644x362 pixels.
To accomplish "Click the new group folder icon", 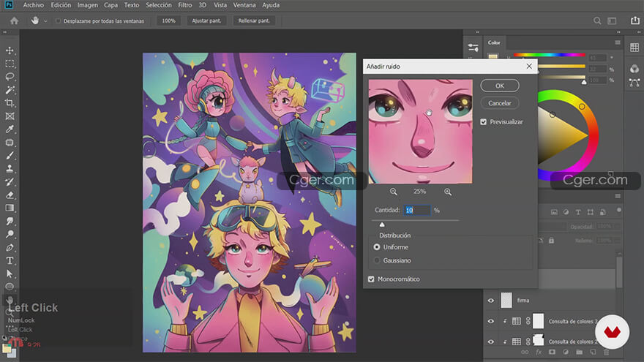I will [x=579, y=352].
